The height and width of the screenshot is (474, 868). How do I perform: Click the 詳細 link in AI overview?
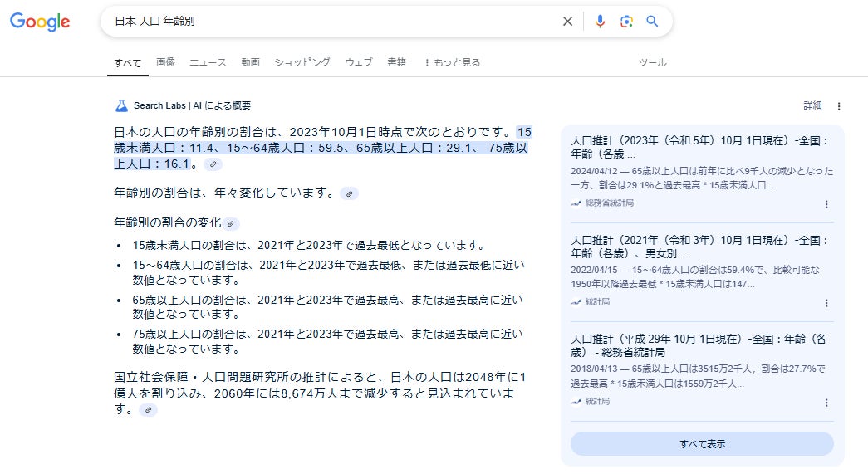pos(812,105)
